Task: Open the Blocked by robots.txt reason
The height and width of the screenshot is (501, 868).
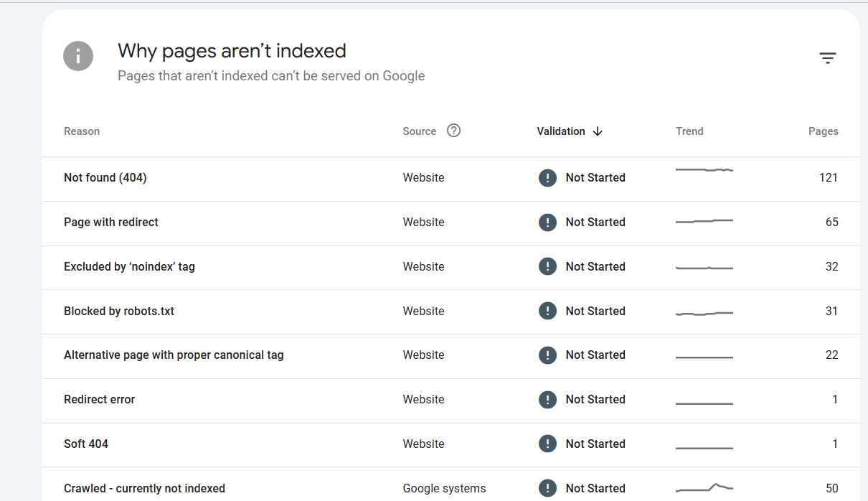Action: (119, 311)
